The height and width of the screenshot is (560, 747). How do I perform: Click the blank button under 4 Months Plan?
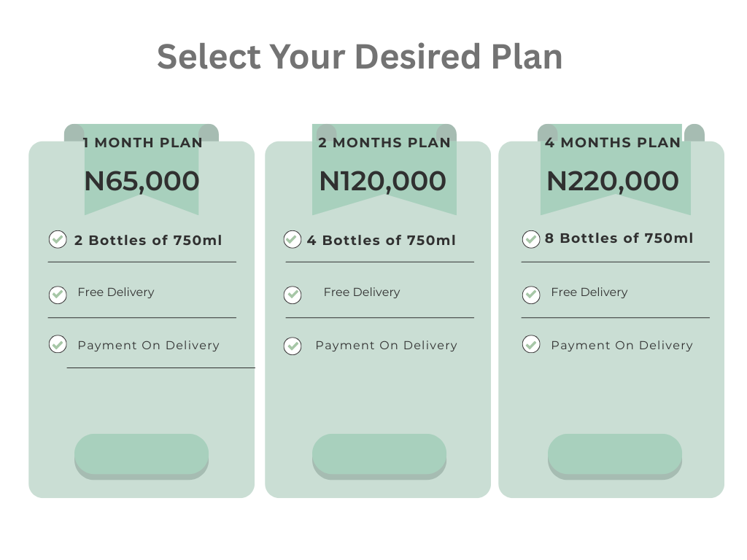coord(614,456)
